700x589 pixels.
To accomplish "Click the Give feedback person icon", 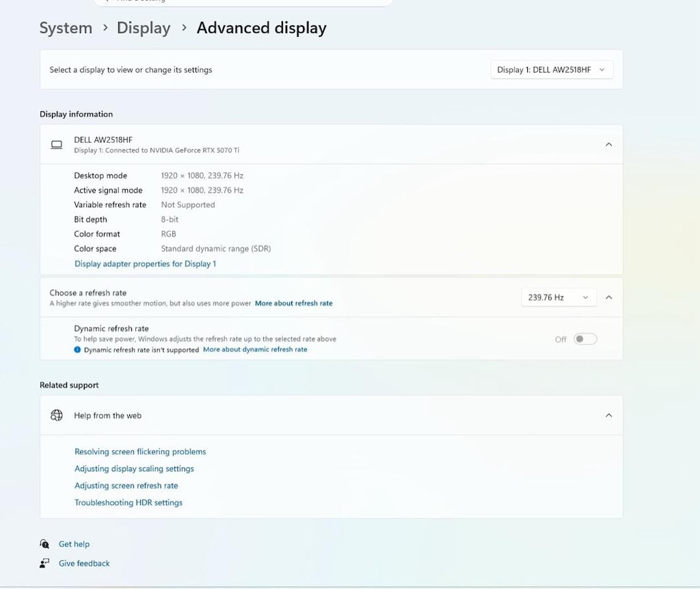I will click(x=44, y=563).
